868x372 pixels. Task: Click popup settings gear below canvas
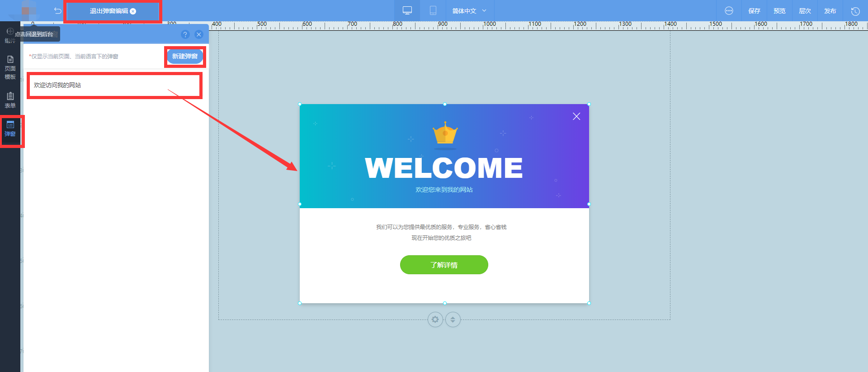click(435, 320)
